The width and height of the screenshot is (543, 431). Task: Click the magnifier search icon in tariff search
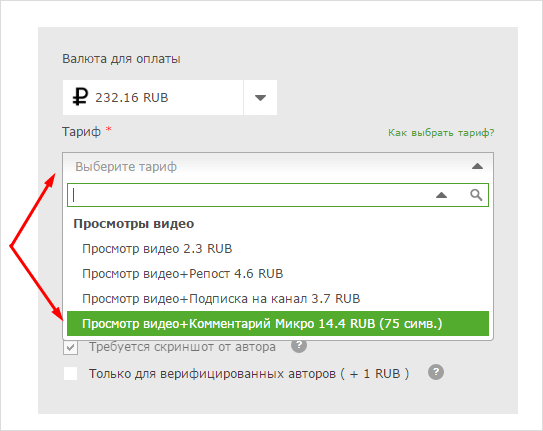(x=476, y=195)
